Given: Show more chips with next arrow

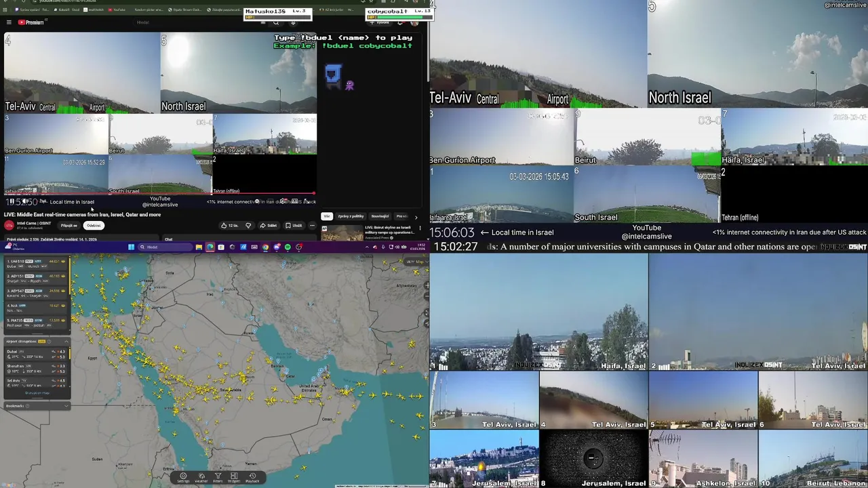Looking at the screenshot, I should click(416, 217).
